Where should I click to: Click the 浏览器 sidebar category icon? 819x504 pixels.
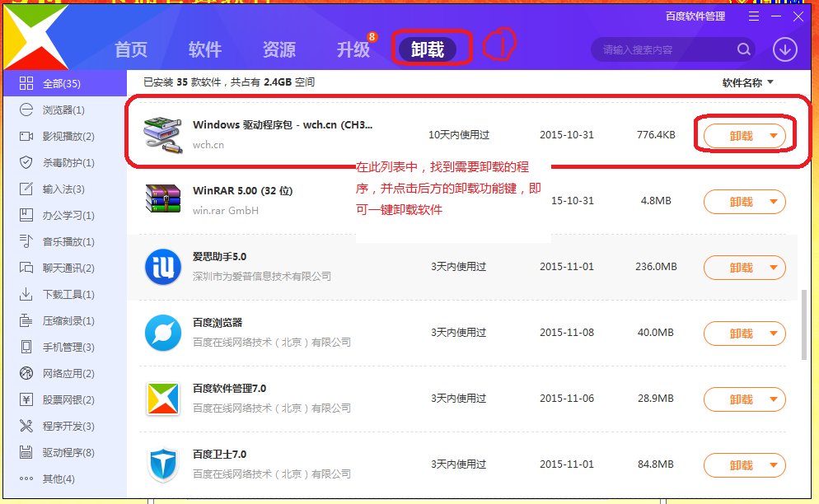point(26,110)
